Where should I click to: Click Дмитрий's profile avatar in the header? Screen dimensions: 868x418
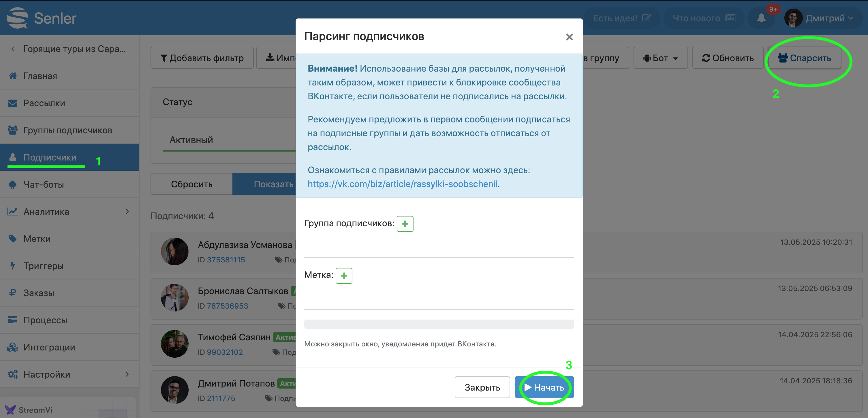tap(793, 18)
